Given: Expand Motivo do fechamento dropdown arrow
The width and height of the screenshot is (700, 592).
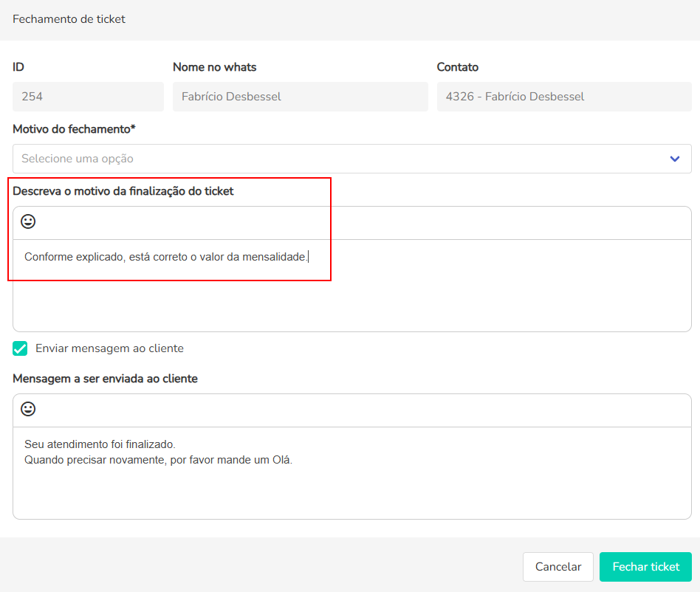Looking at the screenshot, I should point(674,159).
